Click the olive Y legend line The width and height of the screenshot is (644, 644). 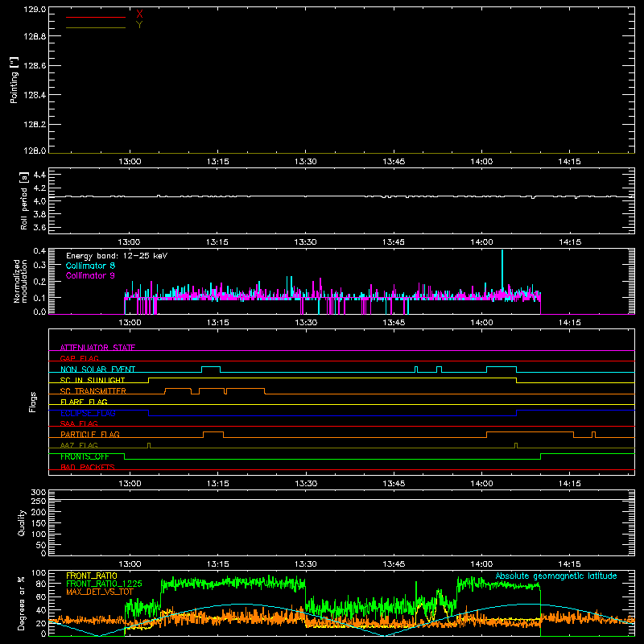pos(96,28)
